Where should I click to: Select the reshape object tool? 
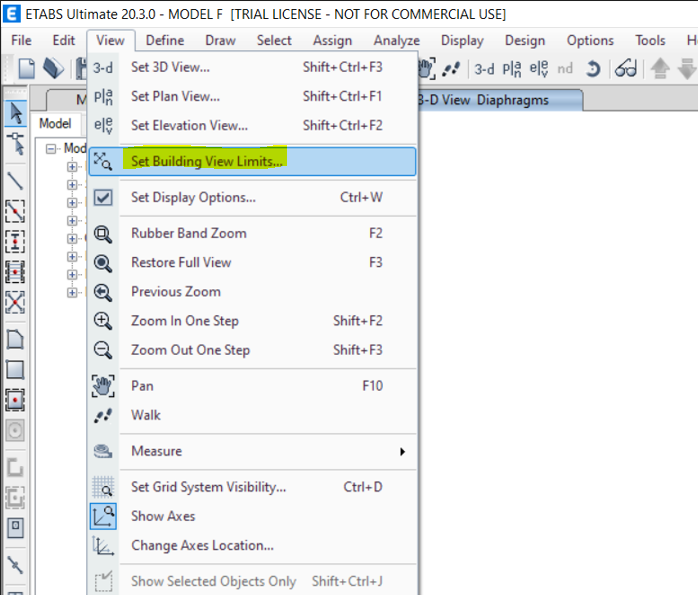click(x=16, y=144)
